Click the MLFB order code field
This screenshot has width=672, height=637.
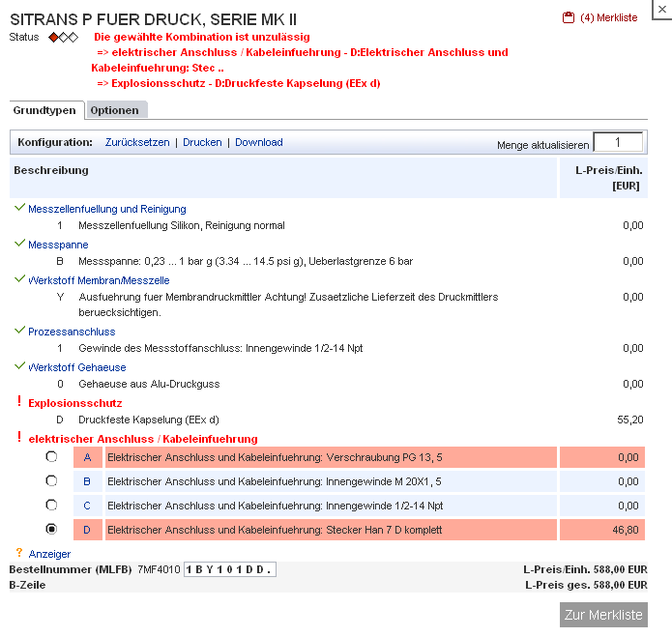pos(230,569)
